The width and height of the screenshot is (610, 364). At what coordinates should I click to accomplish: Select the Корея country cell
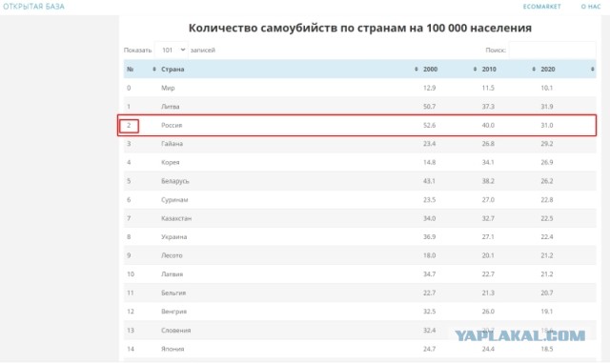(171, 162)
